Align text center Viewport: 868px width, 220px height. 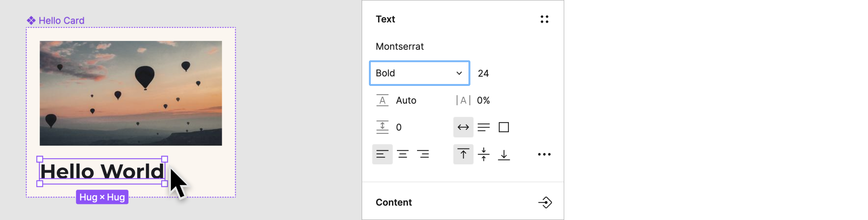[403, 154]
